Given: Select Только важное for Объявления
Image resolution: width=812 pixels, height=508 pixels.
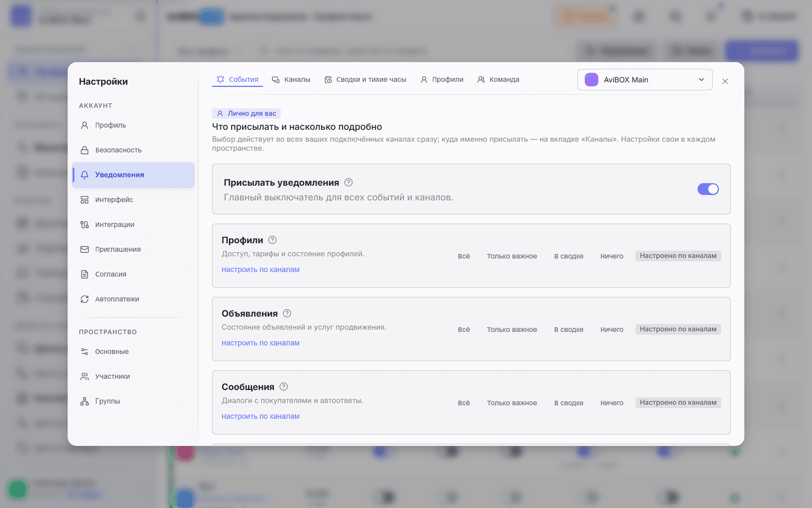Looking at the screenshot, I should [512, 330].
